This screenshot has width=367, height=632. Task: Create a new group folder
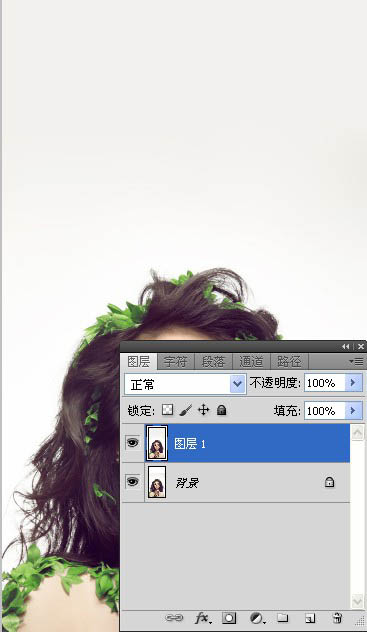tap(283, 617)
